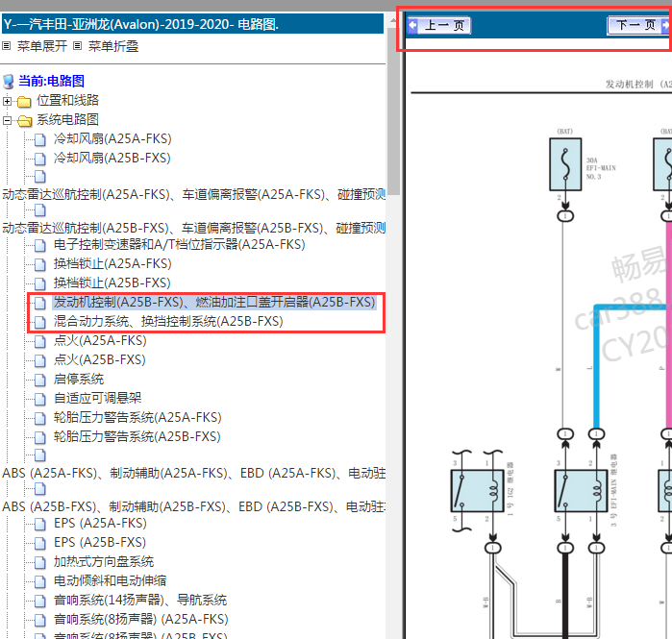Screen dimensions: 672x639
Task: Click page icon beside 点火(A25A-FKS)
Action: tap(39, 342)
